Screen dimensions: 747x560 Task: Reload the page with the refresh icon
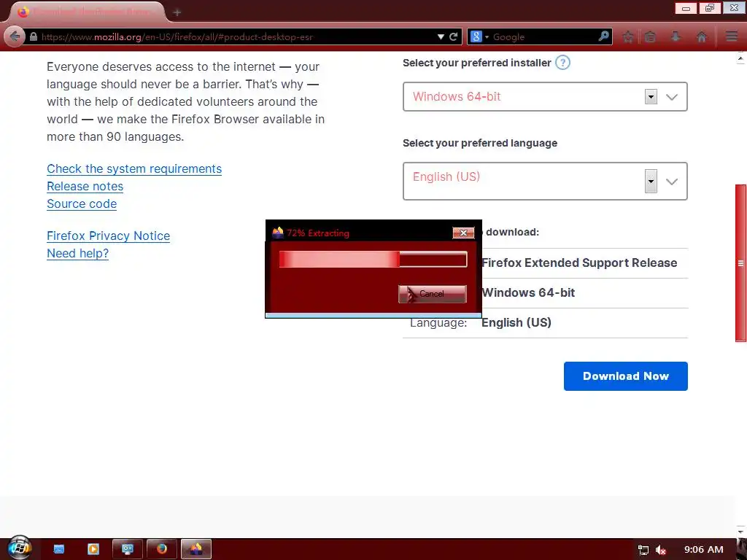pos(454,36)
